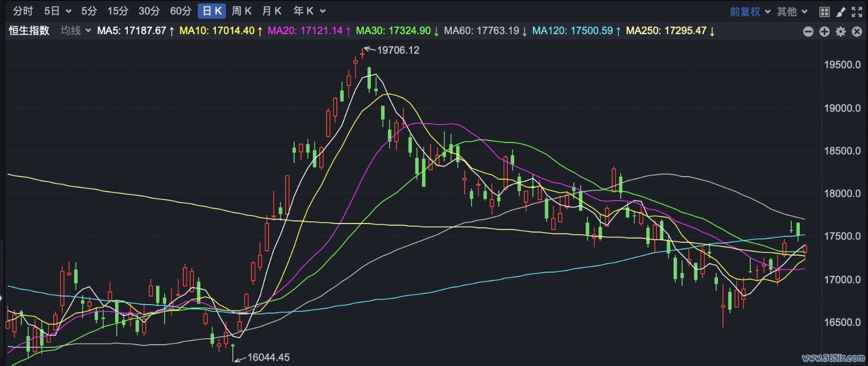Click the minus zoom-out icon
This screenshot has width=868, height=366.
[x=808, y=31]
